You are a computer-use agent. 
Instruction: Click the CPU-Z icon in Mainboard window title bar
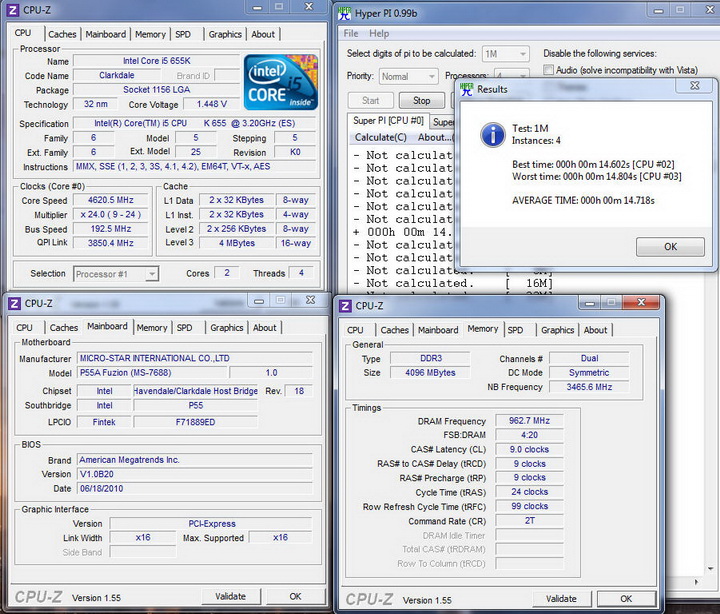tap(15, 304)
